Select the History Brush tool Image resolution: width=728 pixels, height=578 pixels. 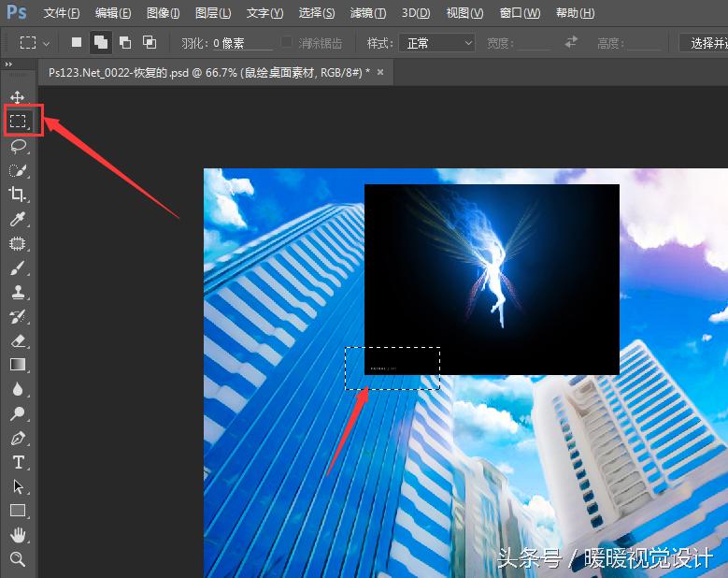18,316
